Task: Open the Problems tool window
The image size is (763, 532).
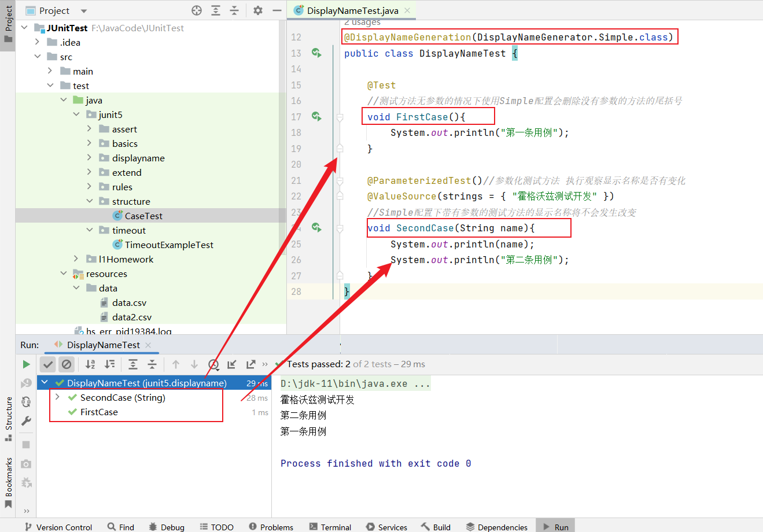Action: 271,527
